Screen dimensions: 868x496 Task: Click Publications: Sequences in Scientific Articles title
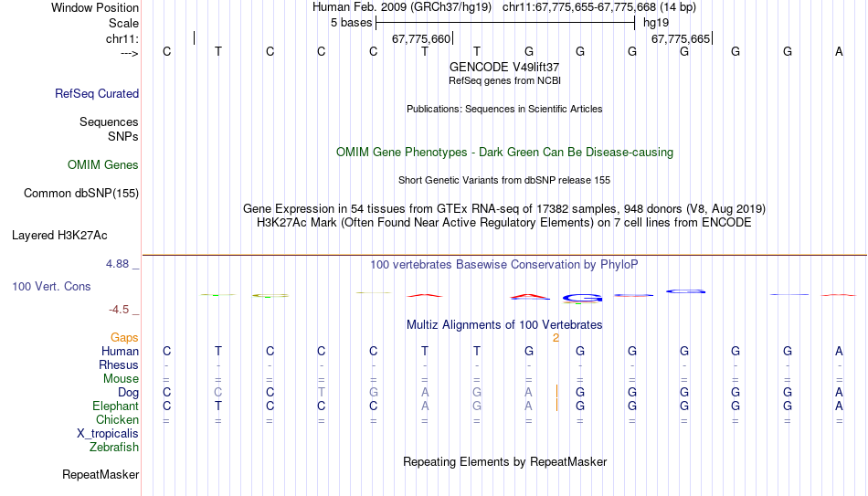click(x=504, y=109)
